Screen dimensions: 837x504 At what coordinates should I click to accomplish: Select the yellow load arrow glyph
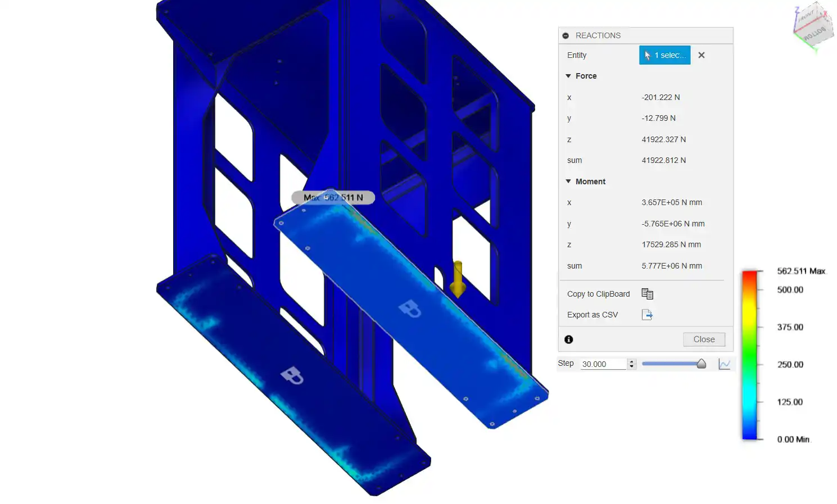458,279
